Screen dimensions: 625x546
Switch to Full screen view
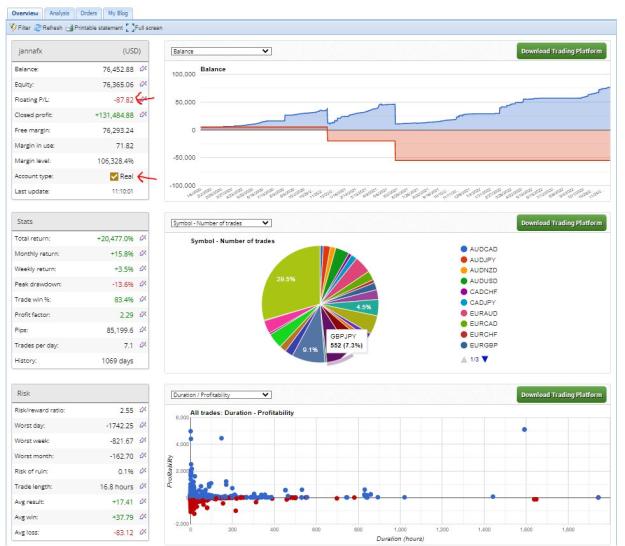tap(144, 27)
